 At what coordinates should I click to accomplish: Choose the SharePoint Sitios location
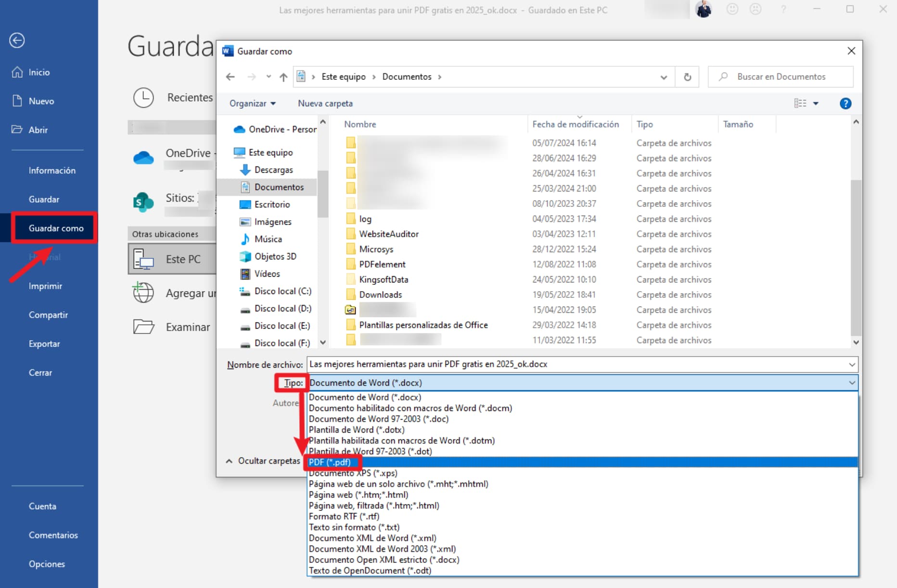click(143, 202)
